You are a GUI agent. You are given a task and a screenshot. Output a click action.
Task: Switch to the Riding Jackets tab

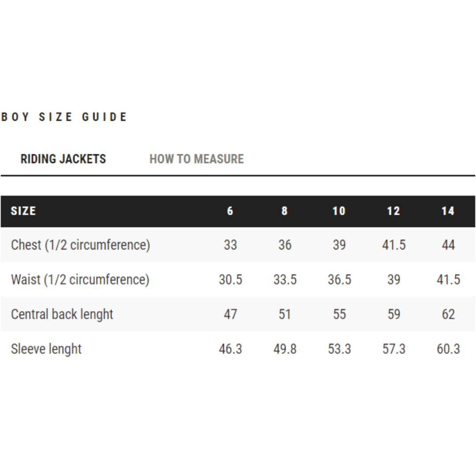click(63, 159)
